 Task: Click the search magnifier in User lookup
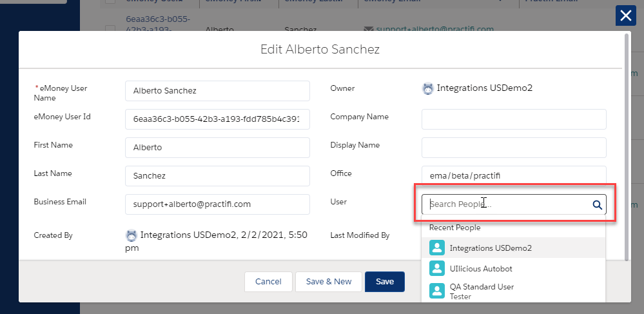coord(597,204)
